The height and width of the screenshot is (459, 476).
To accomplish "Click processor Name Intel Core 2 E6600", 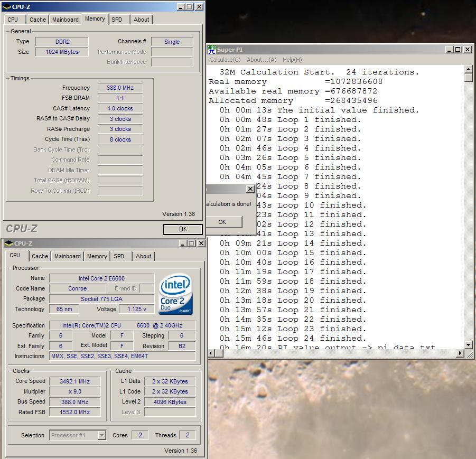I will (101, 278).
